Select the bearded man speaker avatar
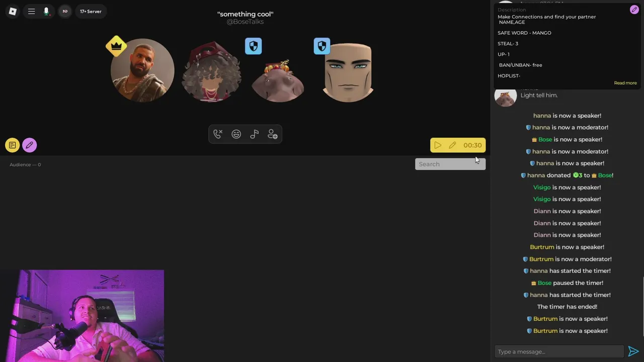644x362 pixels. click(x=143, y=70)
